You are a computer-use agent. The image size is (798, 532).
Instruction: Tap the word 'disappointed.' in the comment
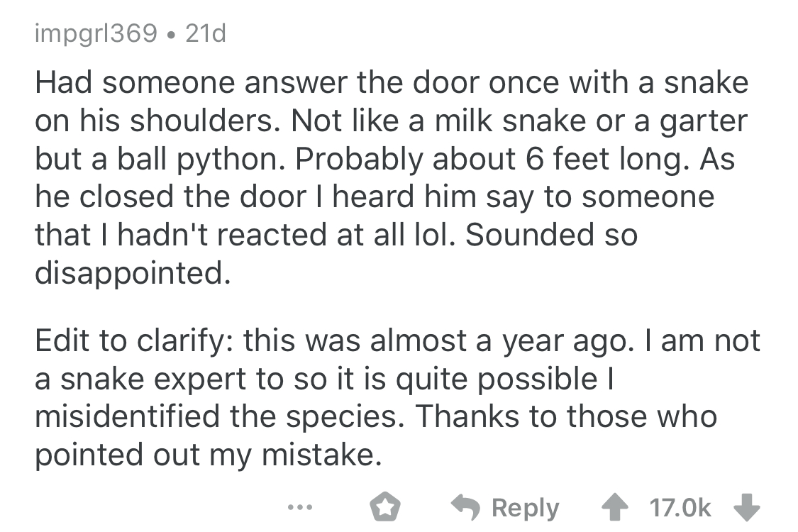click(x=133, y=274)
